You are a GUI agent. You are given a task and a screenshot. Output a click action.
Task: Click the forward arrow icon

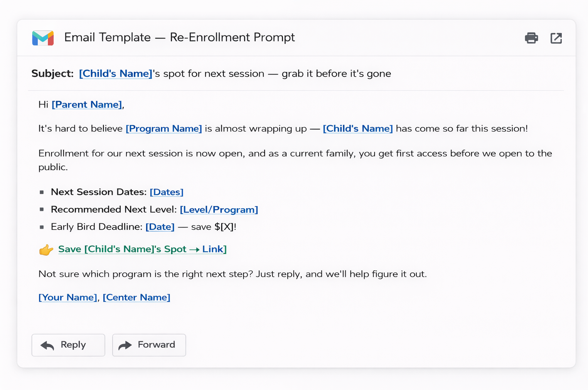coord(126,345)
